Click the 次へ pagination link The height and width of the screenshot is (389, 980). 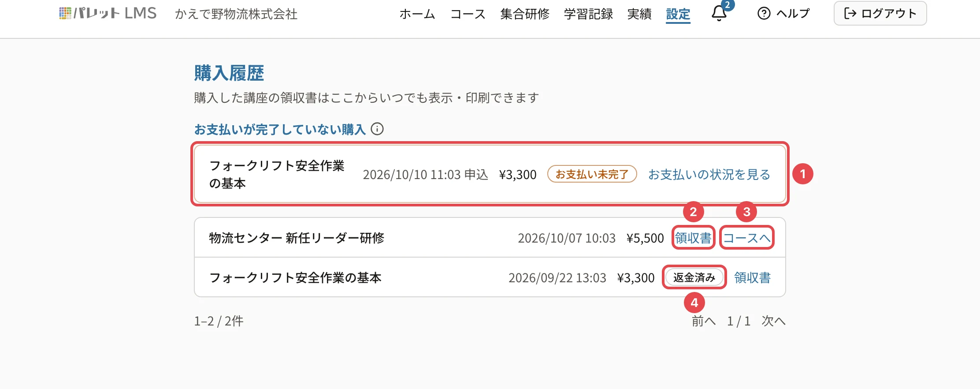click(x=773, y=321)
